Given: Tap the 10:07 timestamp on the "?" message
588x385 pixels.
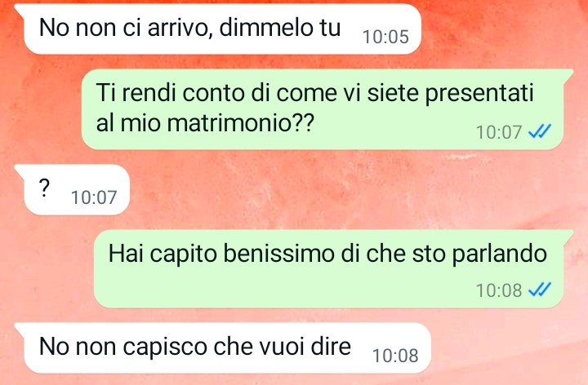Looking at the screenshot, I should click(94, 197).
